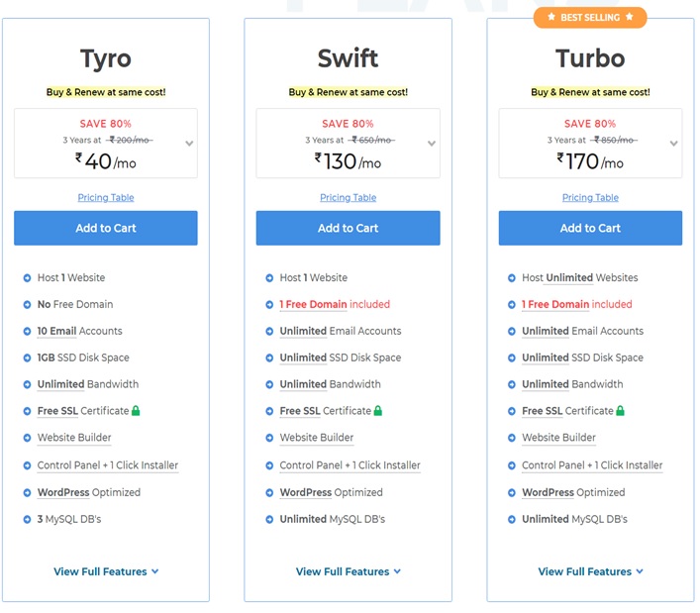Expand View Full Features for Tyro
This screenshot has height=613, width=700.
[x=106, y=571]
